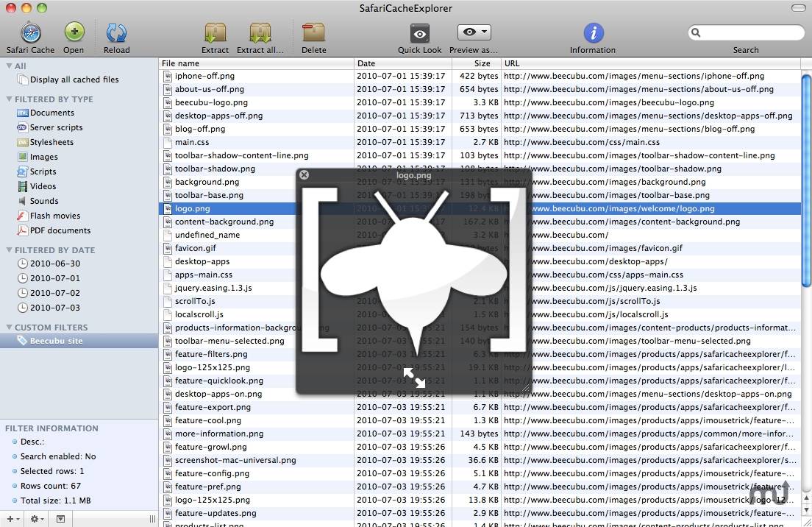Select the scrollTo.js file
812x527 pixels.
coord(195,301)
